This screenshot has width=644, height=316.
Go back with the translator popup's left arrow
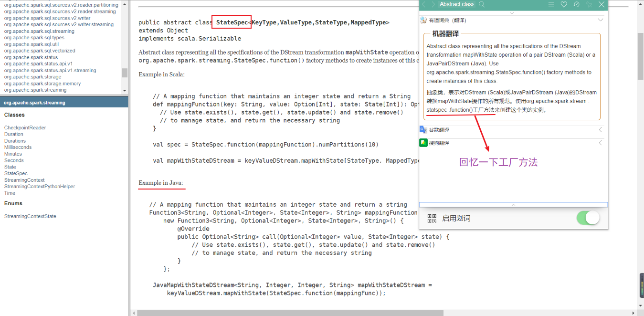click(x=423, y=4)
